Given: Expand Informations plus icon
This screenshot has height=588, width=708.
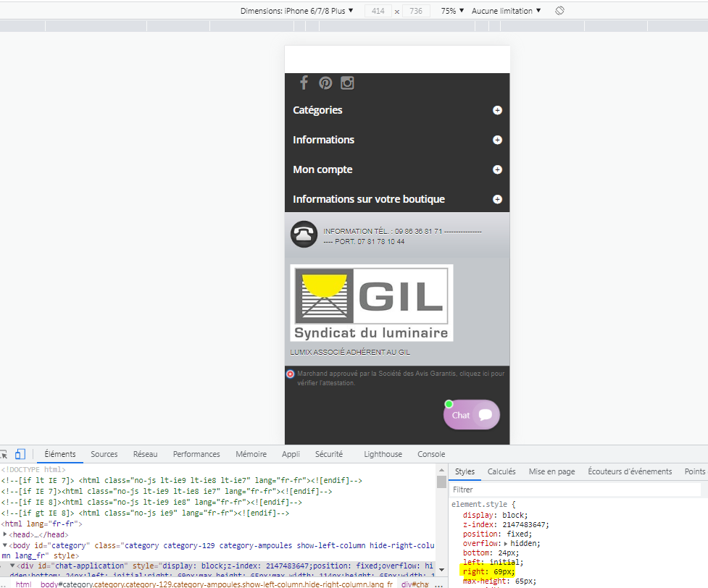Looking at the screenshot, I should click(497, 140).
